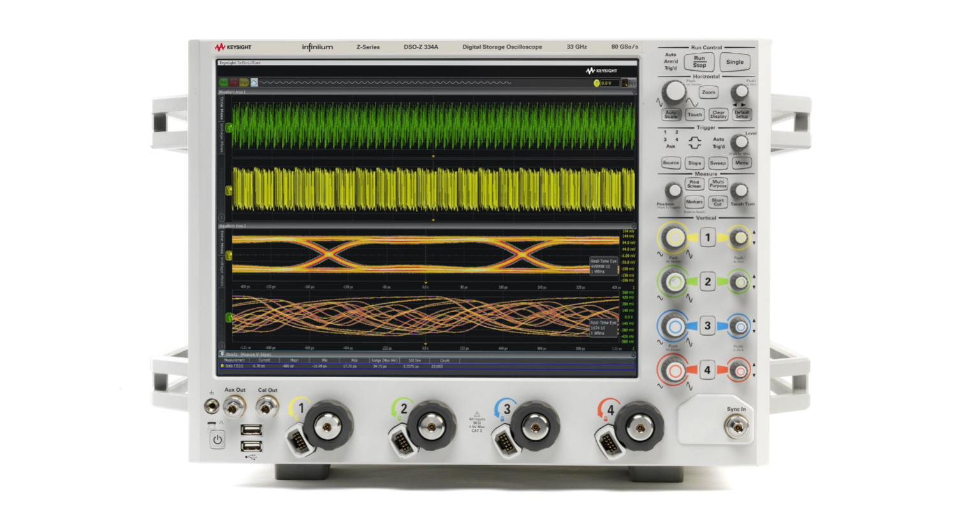Click the yellow T trigger level icon

[597, 83]
